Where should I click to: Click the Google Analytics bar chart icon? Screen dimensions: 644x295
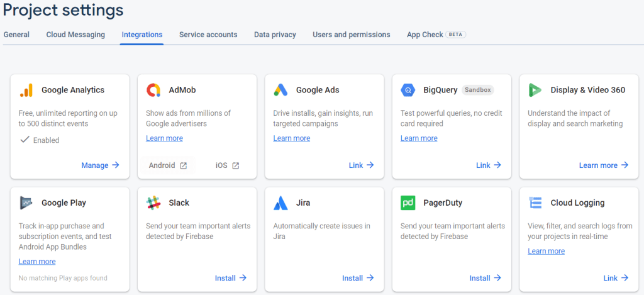pos(26,90)
